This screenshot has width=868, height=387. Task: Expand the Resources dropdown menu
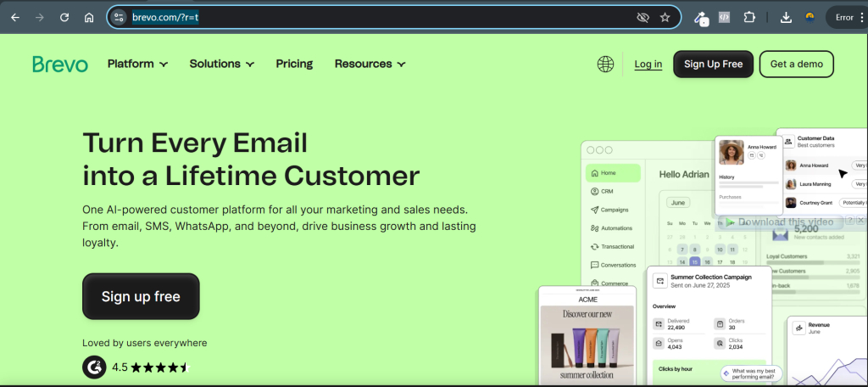[370, 64]
